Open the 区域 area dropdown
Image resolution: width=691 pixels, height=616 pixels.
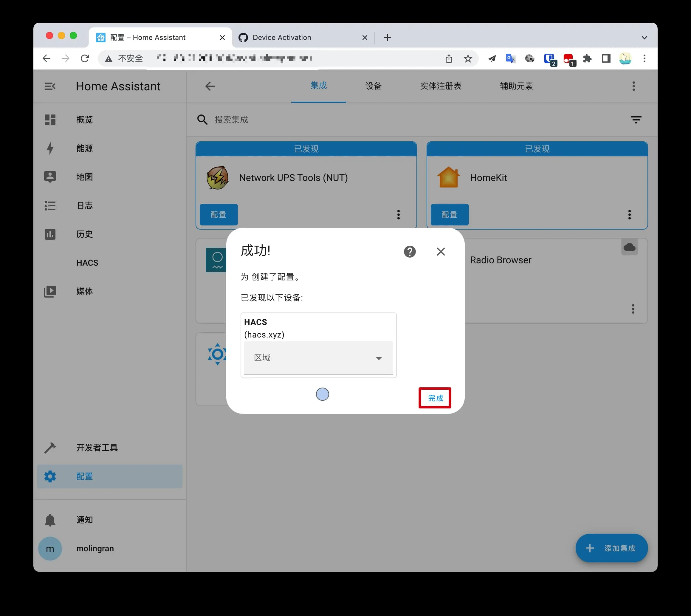point(318,358)
